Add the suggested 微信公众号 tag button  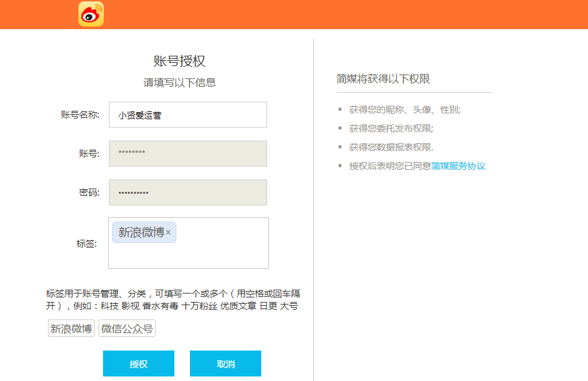pos(127,329)
